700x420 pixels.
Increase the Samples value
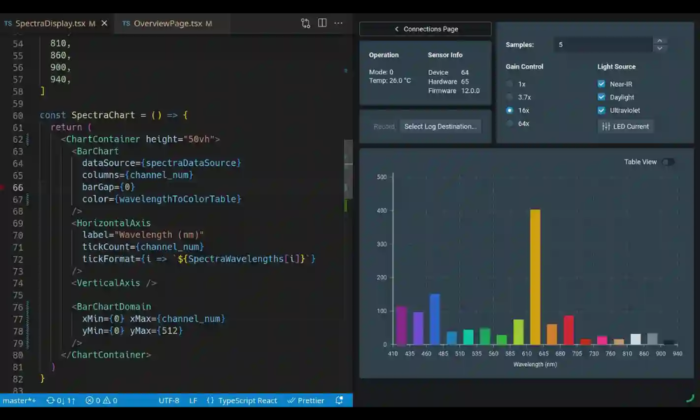pyautogui.click(x=659, y=41)
